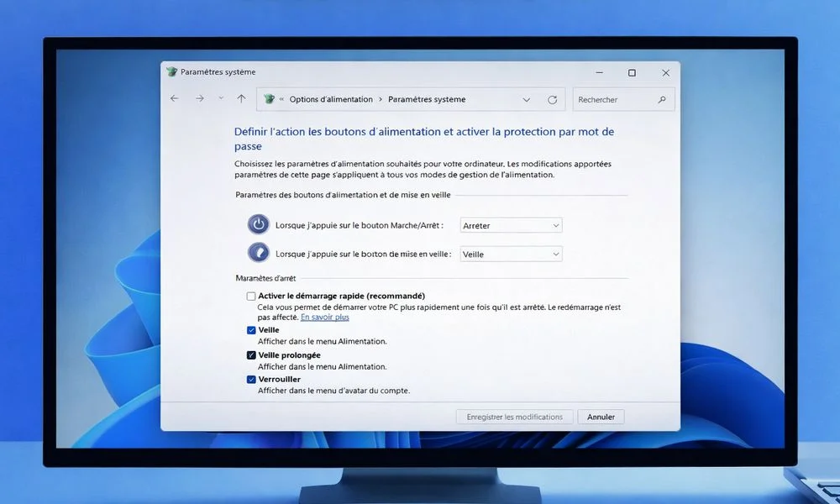Open the Veille dropdown for sleep button
The image size is (840, 504).
click(x=511, y=254)
